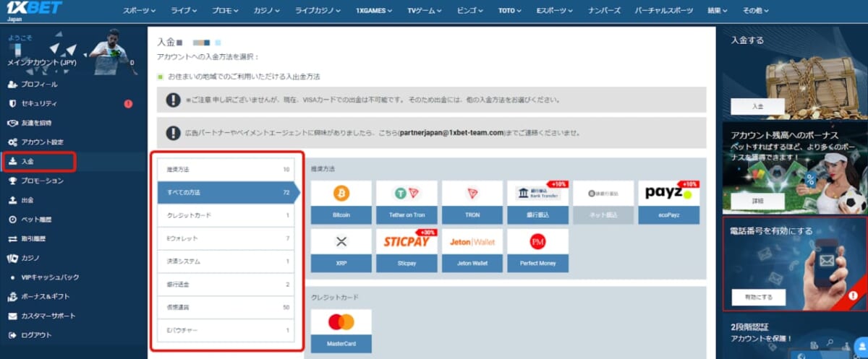Image resolution: width=868 pixels, height=359 pixels.
Task: Choose the Jeton Wallet method
Action: tap(472, 250)
